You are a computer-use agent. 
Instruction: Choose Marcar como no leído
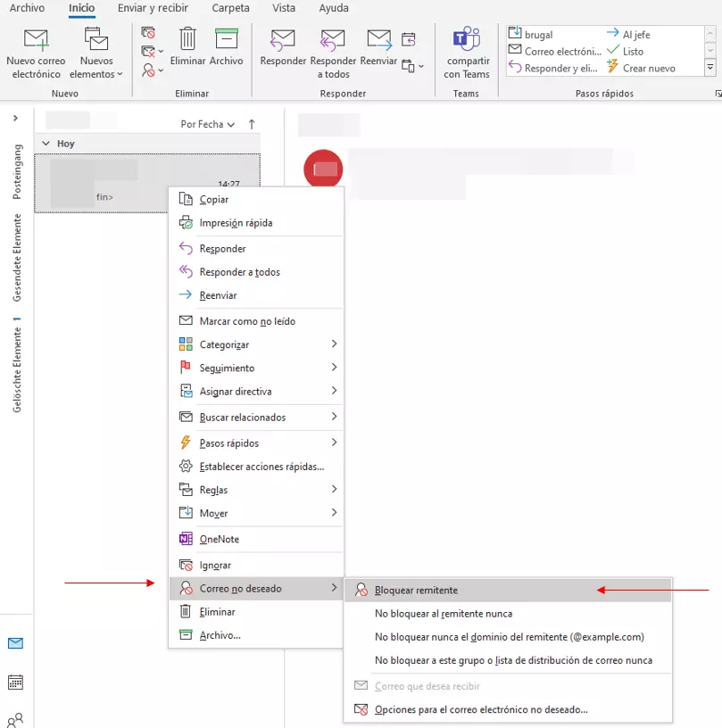[256, 321]
